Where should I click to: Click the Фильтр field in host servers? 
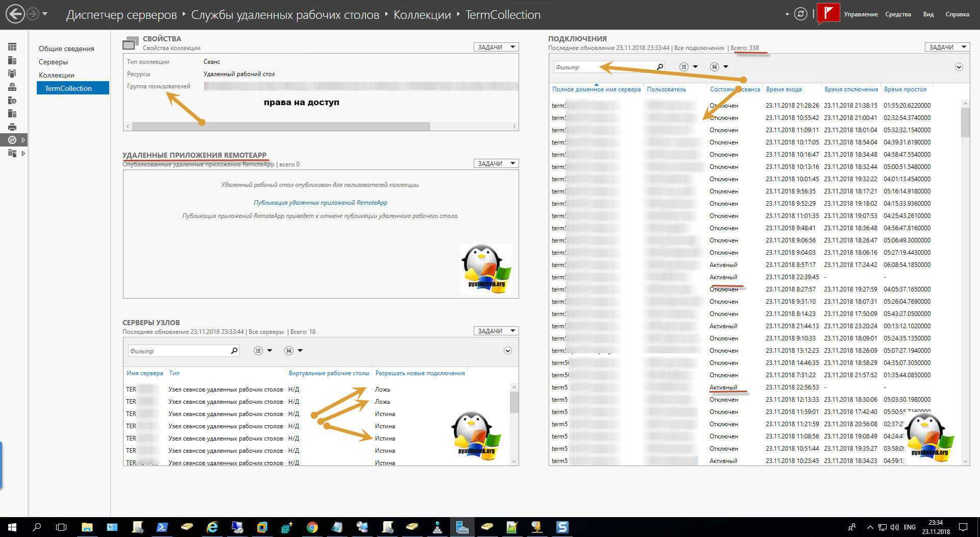pyautogui.click(x=178, y=351)
